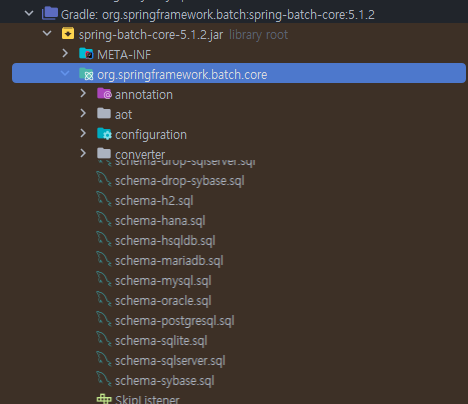The width and height of the screenshot is (468, 404).
Task: Click the SQL icon of schema-drop-sybase.sql
Action: 104,179
